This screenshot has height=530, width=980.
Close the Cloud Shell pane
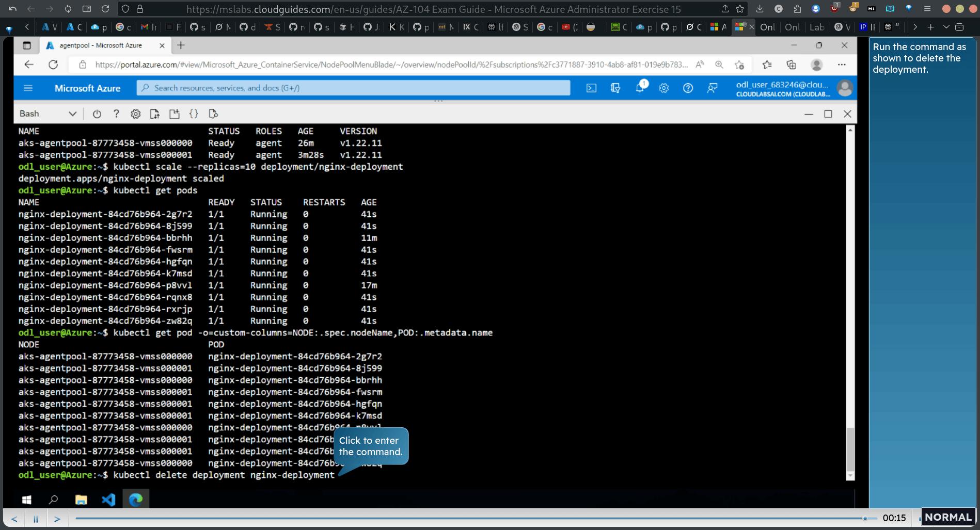847,114
